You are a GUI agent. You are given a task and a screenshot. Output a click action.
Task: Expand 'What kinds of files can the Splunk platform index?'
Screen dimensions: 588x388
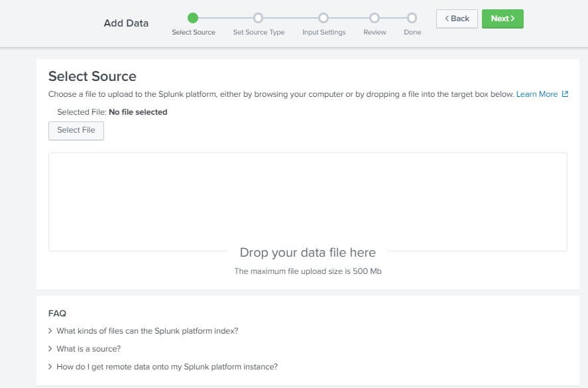click(143, 331)
